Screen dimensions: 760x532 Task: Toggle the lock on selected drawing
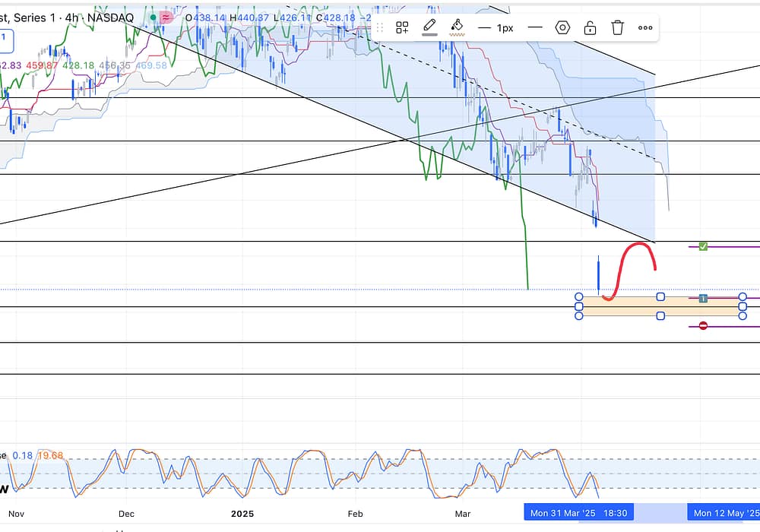coord(590,28)
